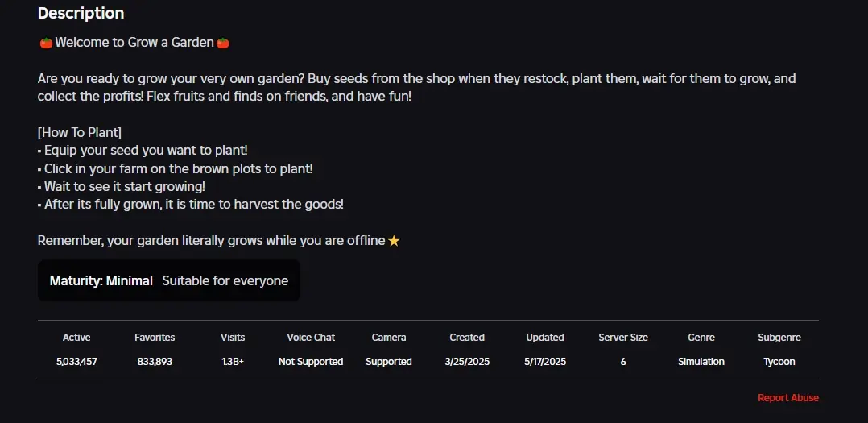The height and width of the screenshot is (423, 868).
Task: Click the Maturity: Minimal label
Action: pos(101,280)
